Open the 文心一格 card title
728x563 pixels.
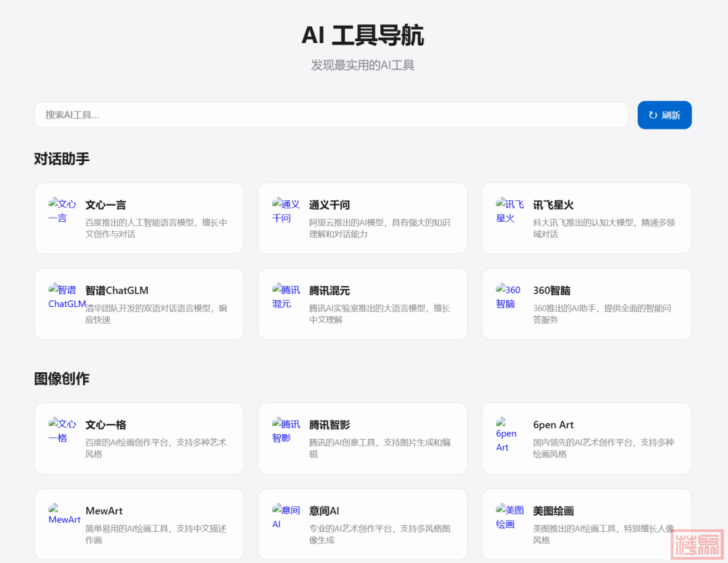(105, 425)
